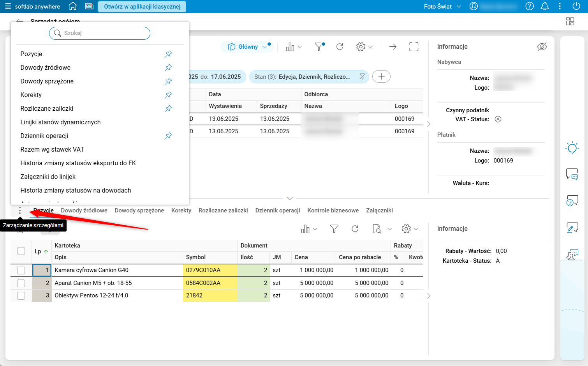Check the row for Kamera cyfrowa Canion G40
This screenshot has width=588, height=366.
(x=21, y=270)
